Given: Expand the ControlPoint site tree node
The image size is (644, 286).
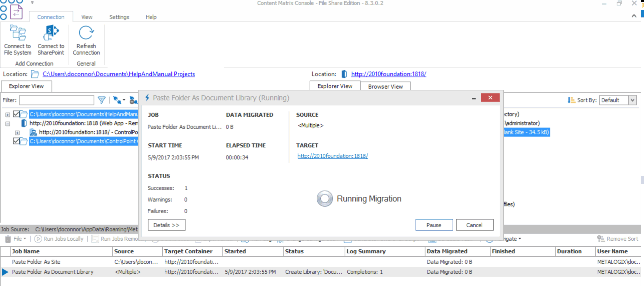Looking at the screenshot, I should [x=17, y=133].
